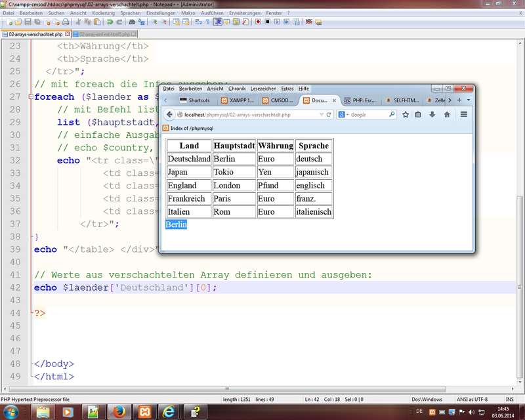
Task: Open search engine selector dropdown
Action: (346, 114)
